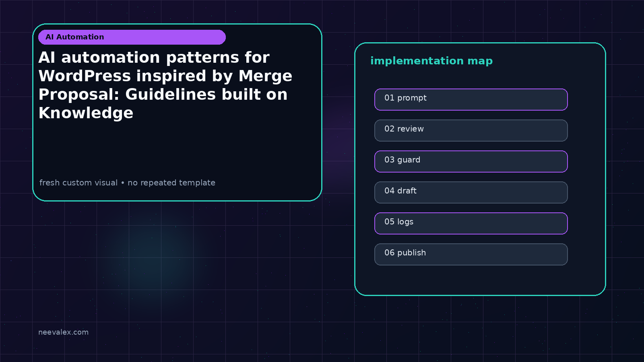The width and height of the screenshot is (644, 362).
Task: Select the 03 guard step
Action: click(471, 161)
